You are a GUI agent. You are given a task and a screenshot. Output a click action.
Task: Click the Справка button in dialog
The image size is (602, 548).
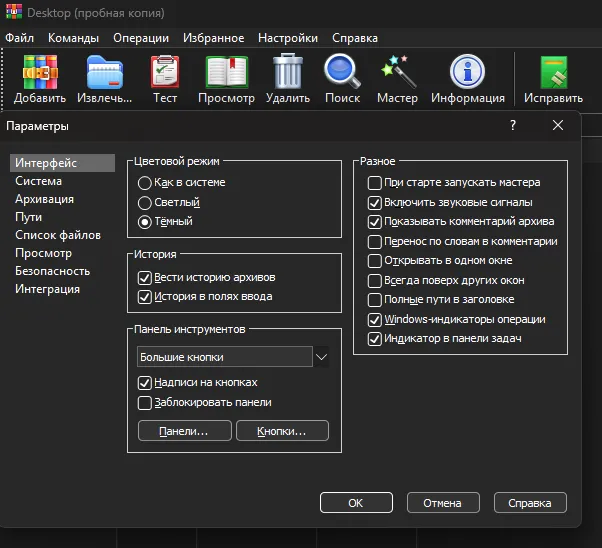point(530,503)
